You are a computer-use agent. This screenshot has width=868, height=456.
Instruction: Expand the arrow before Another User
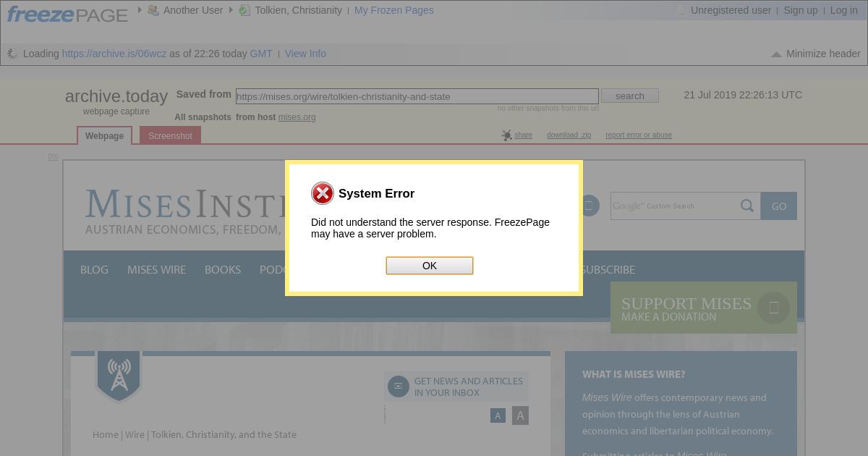click(x=140, y=9)
